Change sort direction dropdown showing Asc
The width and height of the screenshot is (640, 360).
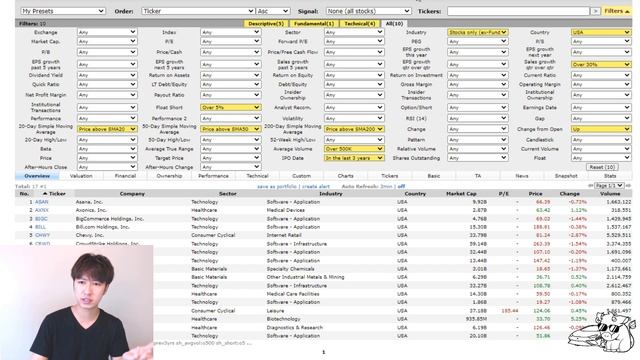(x=273, y=11)
